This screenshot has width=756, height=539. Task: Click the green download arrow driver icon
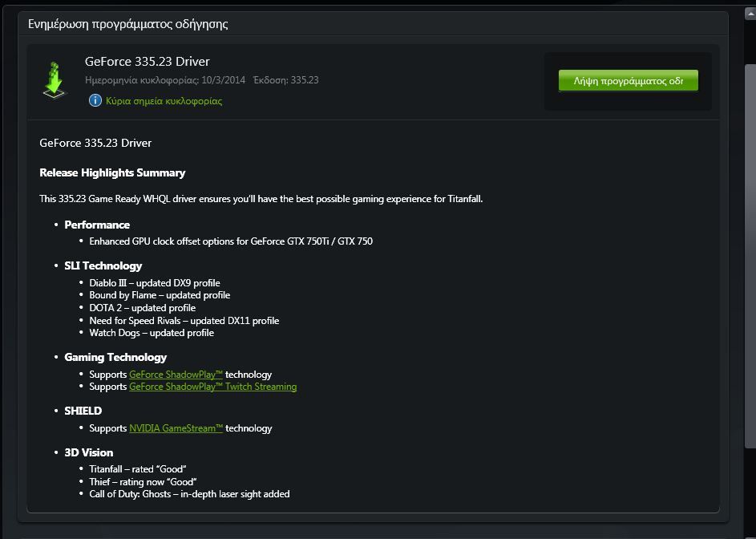[55, 79]
